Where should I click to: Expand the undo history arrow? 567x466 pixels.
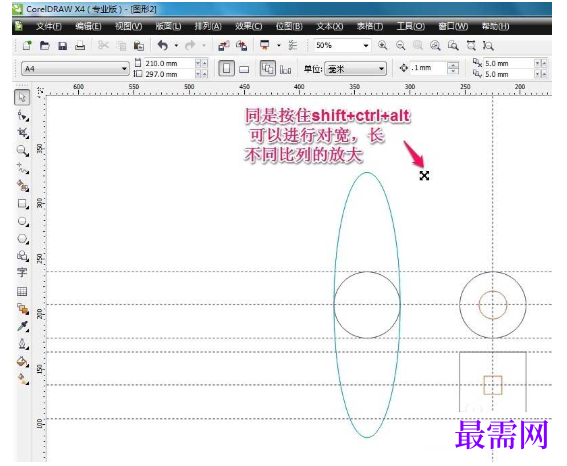coord(176,46)
